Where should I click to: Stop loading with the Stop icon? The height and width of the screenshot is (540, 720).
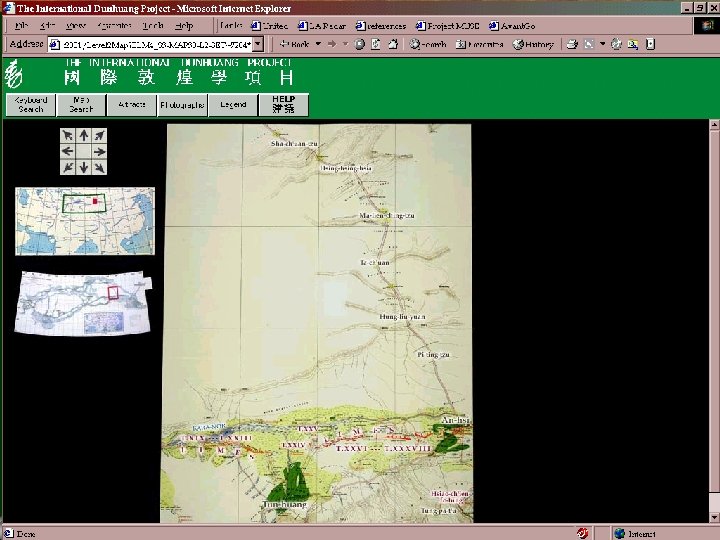[360, 44]
